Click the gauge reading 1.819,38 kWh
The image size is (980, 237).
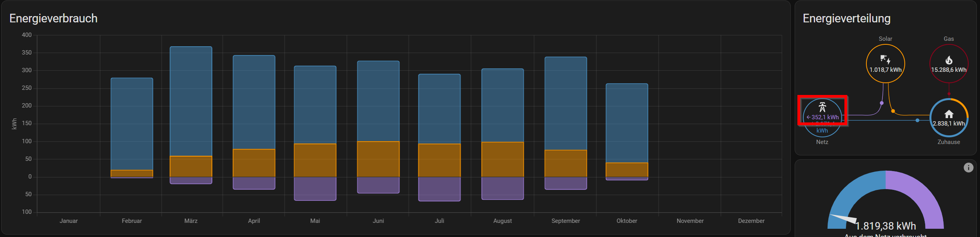[886, 226]
